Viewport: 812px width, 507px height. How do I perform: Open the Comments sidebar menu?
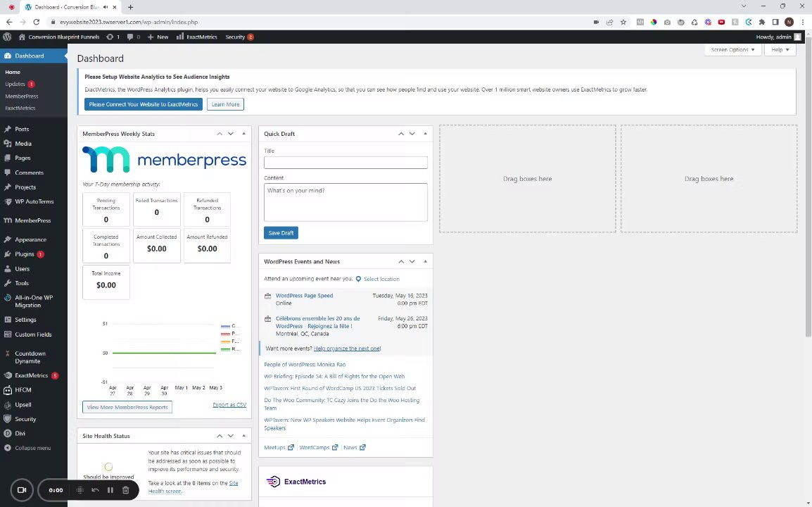point(29,173)
